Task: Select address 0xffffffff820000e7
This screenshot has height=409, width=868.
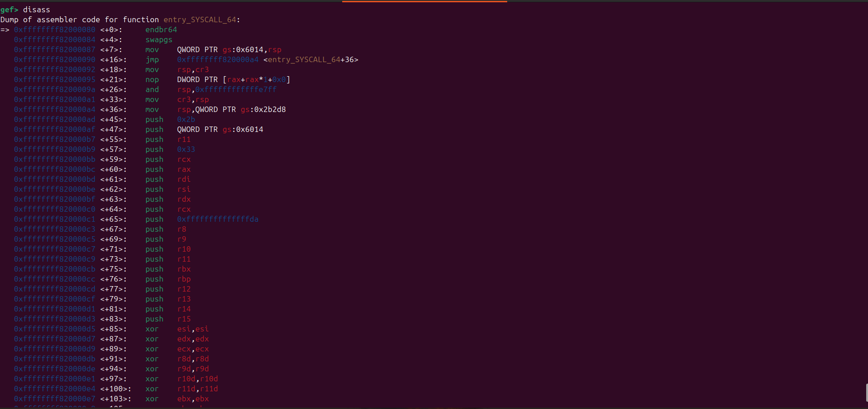Action: pyautogui.click(x=54, y=399)
